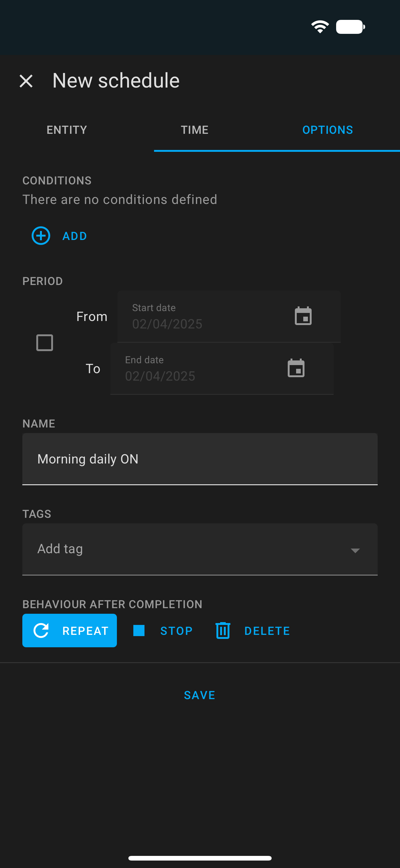Expand the Add tag dropdown arrow
Viewport: 400px width, 868px height.
(355, 550)
